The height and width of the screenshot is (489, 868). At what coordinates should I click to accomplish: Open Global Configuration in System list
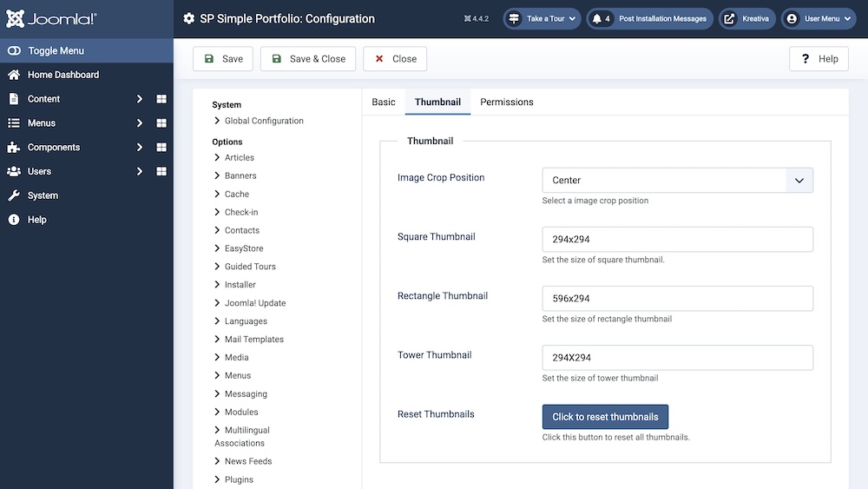coord(263,121)
